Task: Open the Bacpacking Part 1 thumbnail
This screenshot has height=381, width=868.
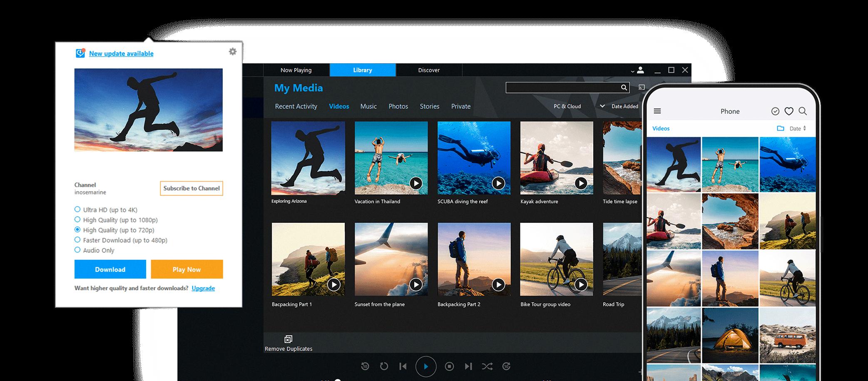Action: [x=308, y=259]
